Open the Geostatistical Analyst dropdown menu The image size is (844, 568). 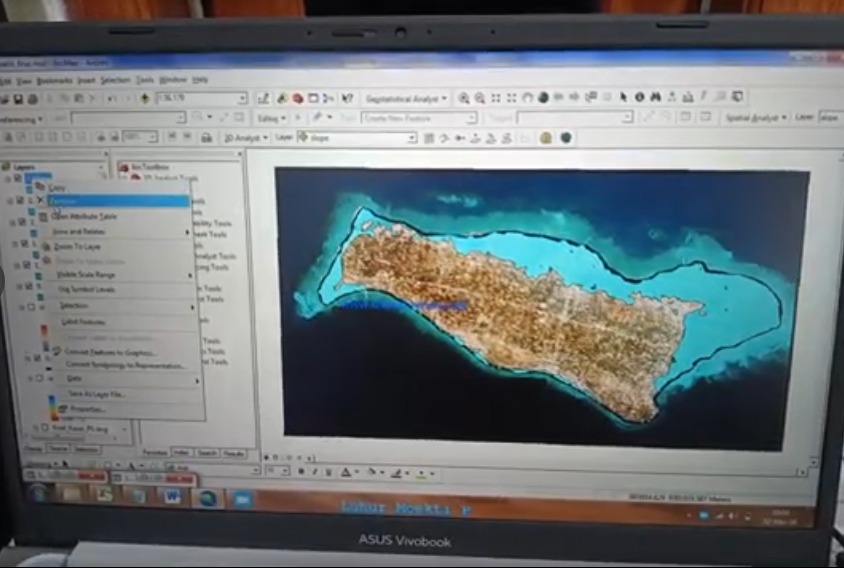pos(406,99)
